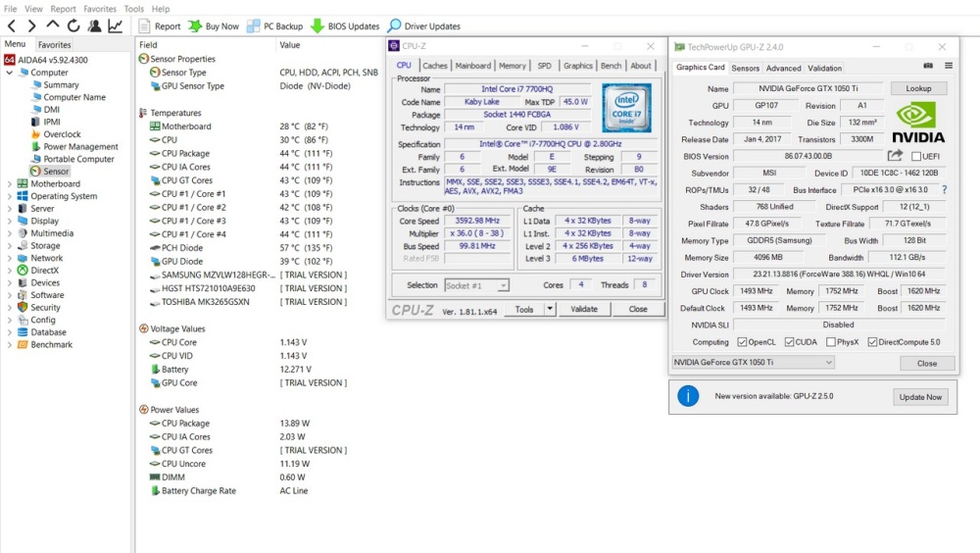Open the NVIDIA GeForce GTX 1050 Ti dropdown
The width and height of the screenshot is (980, 553).
[x=753, y=362]
